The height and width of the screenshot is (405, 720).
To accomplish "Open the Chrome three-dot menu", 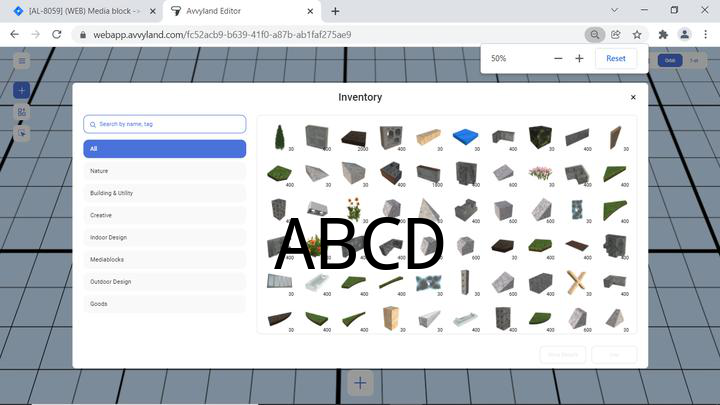I will [706, 34].
